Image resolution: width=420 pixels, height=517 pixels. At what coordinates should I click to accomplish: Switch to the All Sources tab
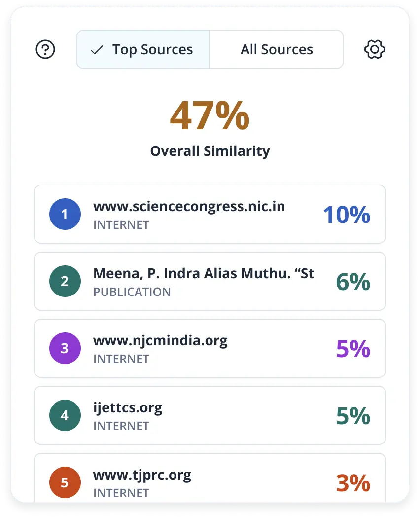(x=277, y=49)
